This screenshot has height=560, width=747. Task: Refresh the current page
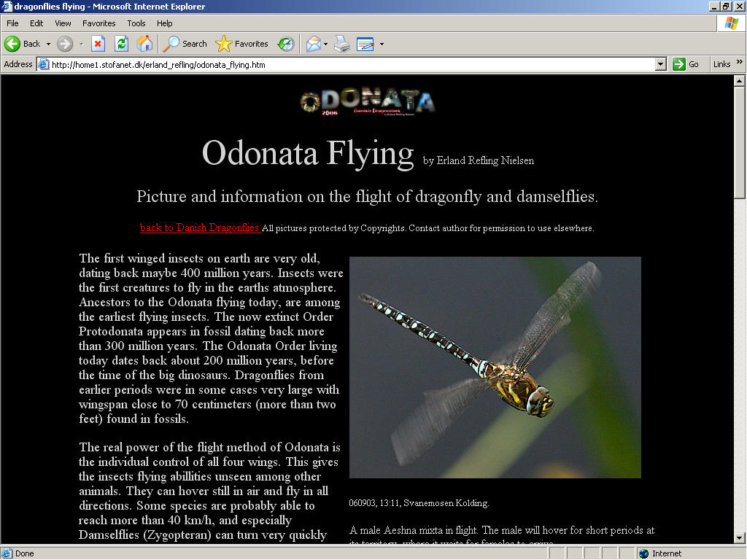point(121,44)
